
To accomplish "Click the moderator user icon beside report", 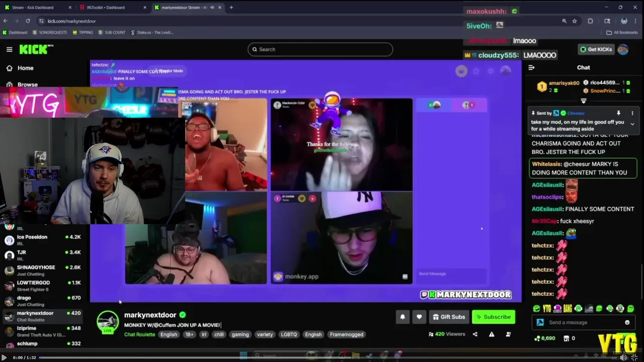I will (508, 334).
